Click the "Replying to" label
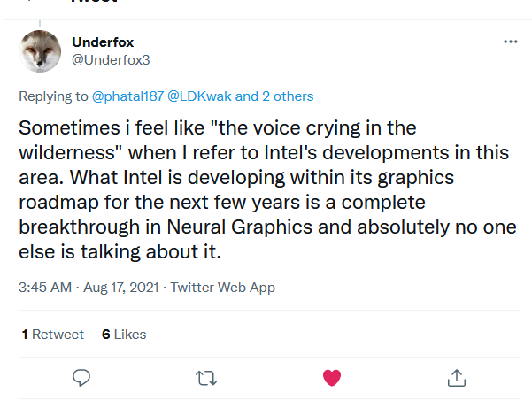The image size is (532, 400). [52, 96]
